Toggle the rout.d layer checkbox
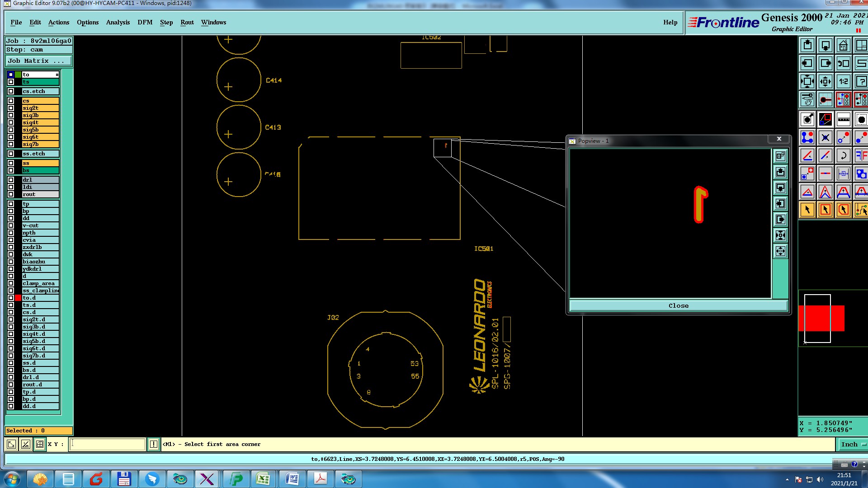This screenshot has width=868, height=488. click(x=11, y=385)
